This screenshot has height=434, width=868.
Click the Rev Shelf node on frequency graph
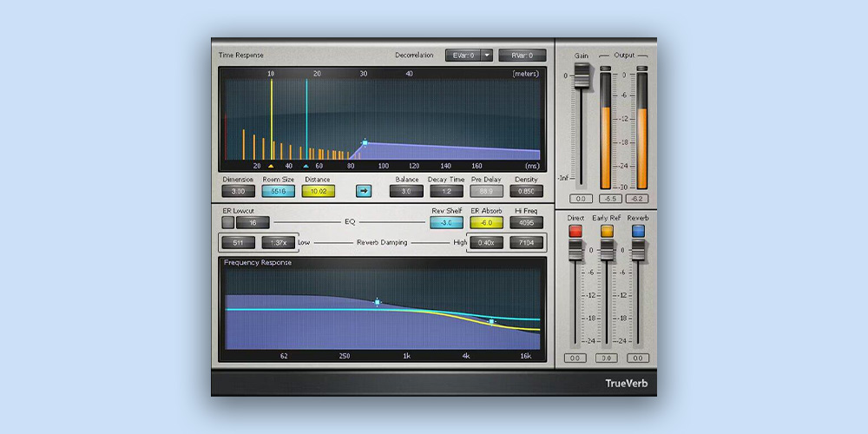pyautogui.click(x=377, y=303)
